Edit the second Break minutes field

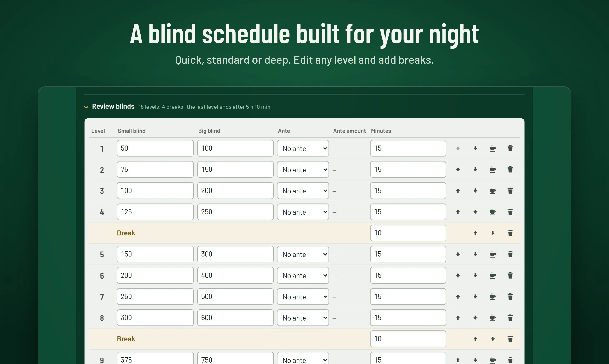408,339
